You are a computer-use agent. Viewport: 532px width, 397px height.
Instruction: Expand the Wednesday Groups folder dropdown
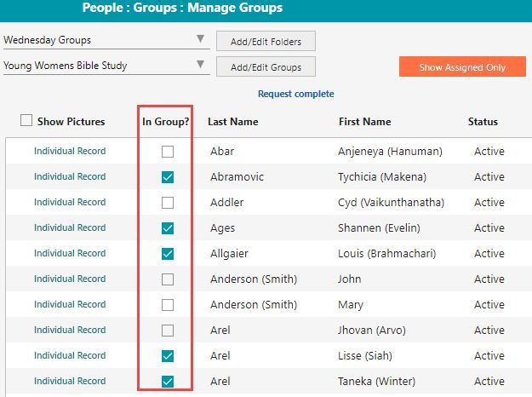pyautogui.click(x=106, y=40)
